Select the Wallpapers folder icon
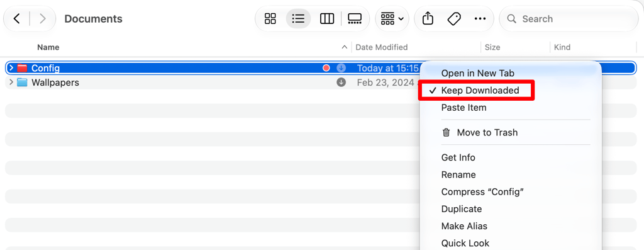 [x=22, y=82]
